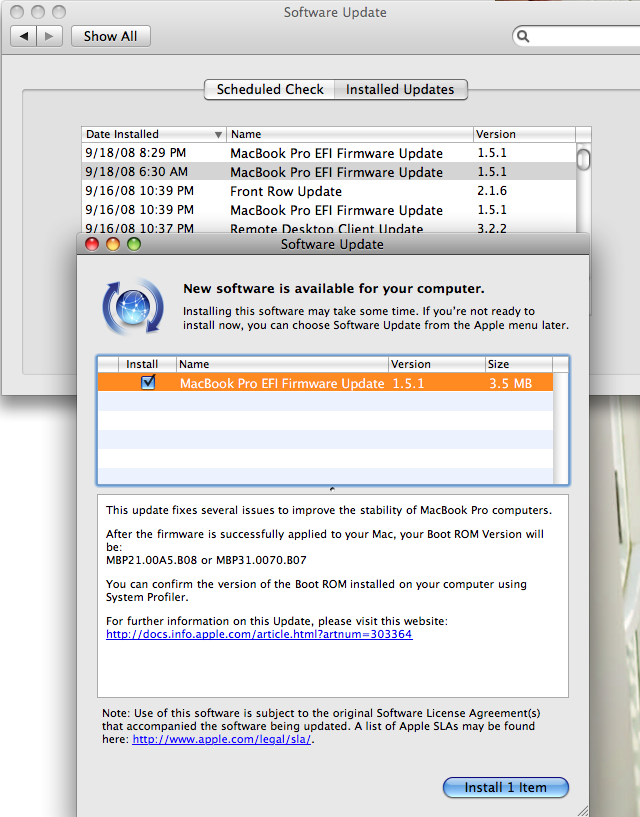640x817 pixels.
Task: Select the Remote Desktop Client Update row
Action: click(x=329, y=227)
